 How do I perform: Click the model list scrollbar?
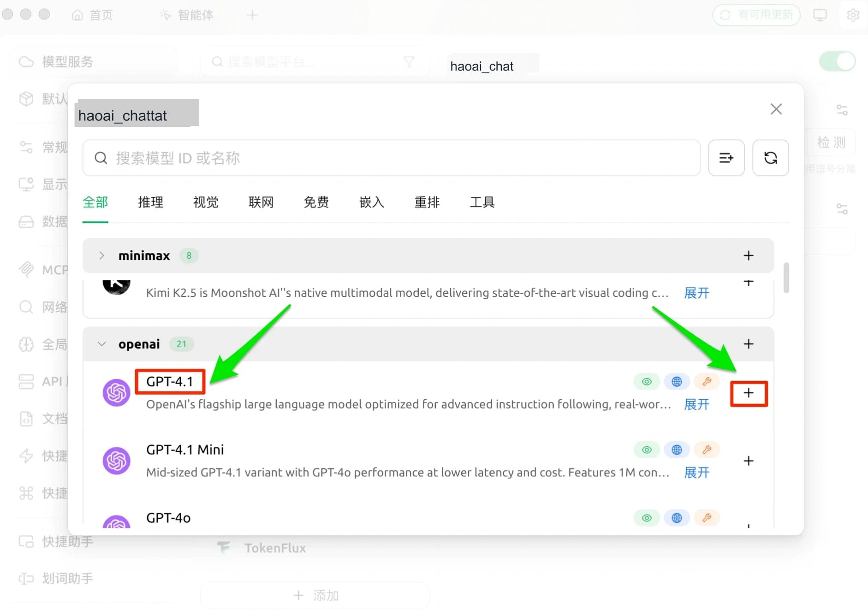coord(786,278)
